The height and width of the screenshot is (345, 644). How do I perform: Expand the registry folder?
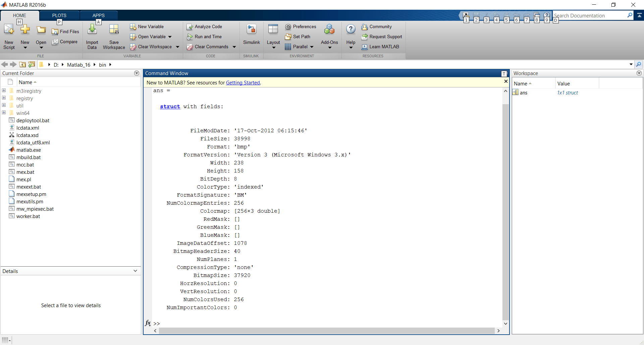pos(4,98)
